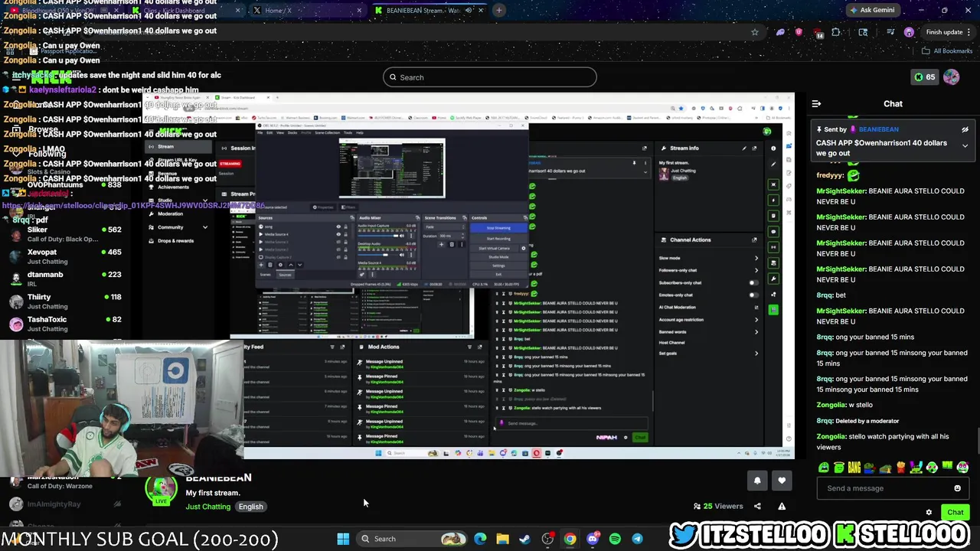
Task: Pop out the Channel Actions panel
Action: coord(754,240)
